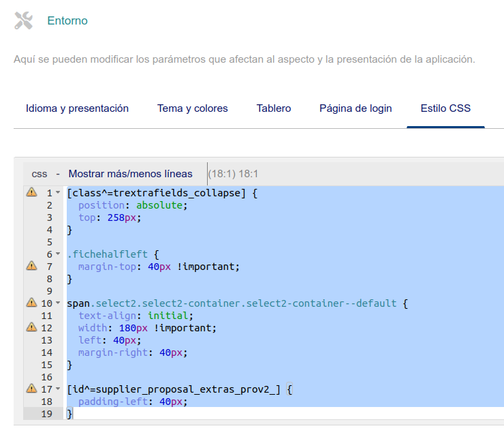Go to Página de login tab
Image resolution: width=504 pixels, height=437 pixels.
[x=356, y=108]
